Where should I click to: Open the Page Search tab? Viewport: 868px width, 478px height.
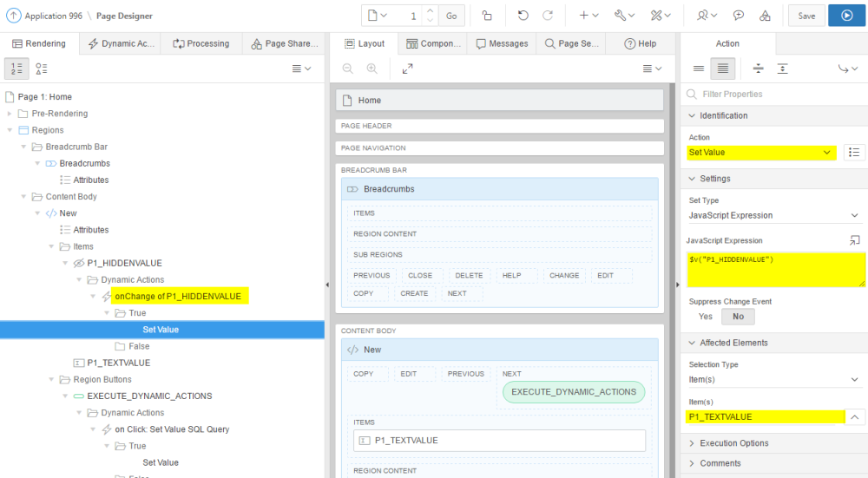[x=571, y=43]
